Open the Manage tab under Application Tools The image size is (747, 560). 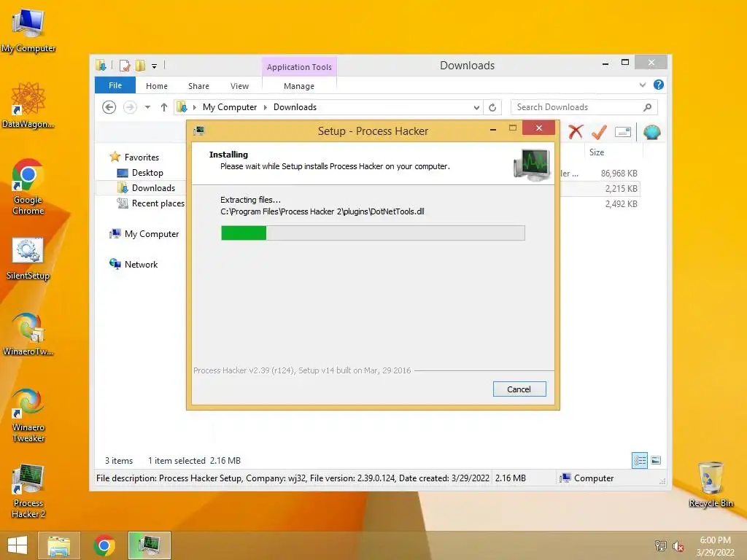click(x=299, y=86)
